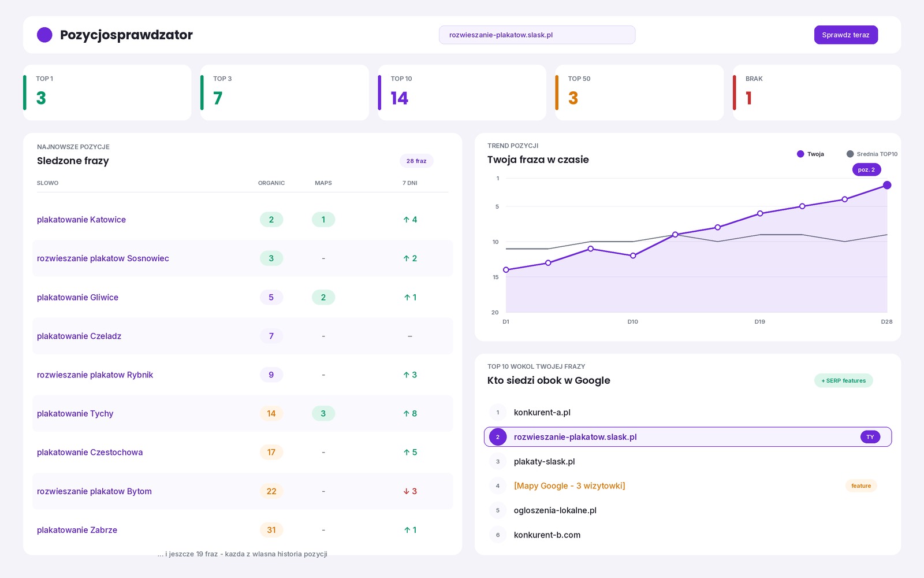Viewport: 924px width, 578px height.
Task: Click the TY badge on your domain row
Action: coord(870,437)
